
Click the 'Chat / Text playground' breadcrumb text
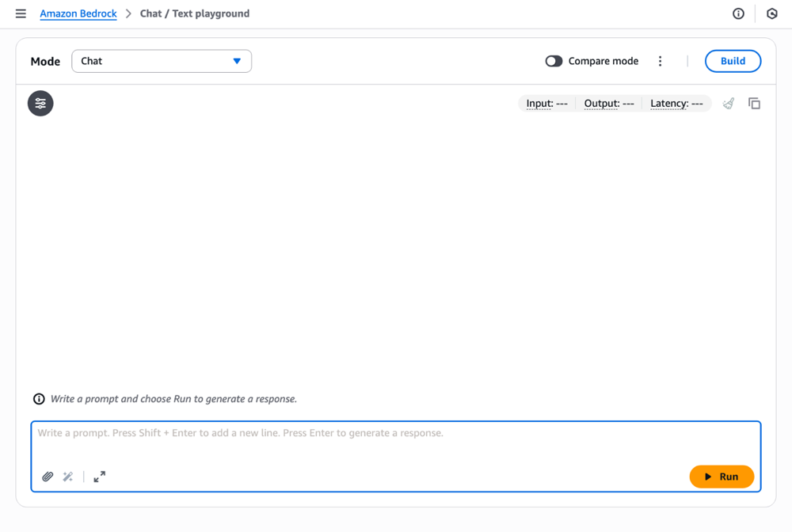click(195, 13)
